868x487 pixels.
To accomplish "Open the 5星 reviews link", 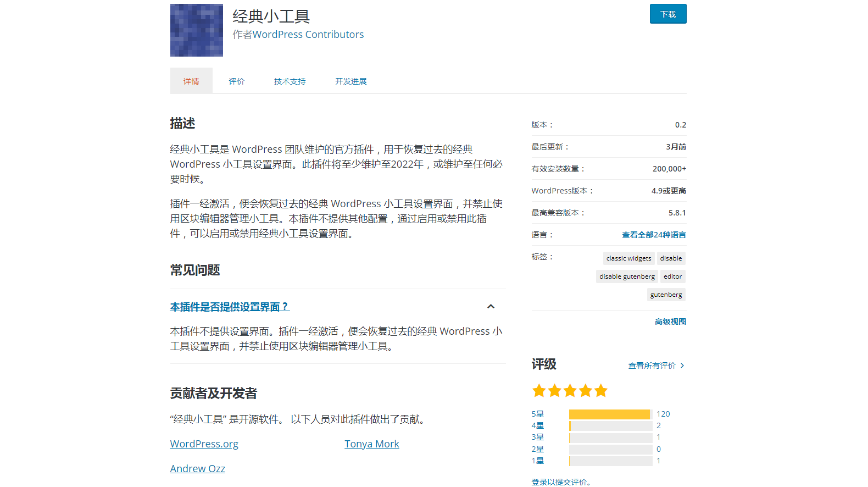I will click(538, 414).
